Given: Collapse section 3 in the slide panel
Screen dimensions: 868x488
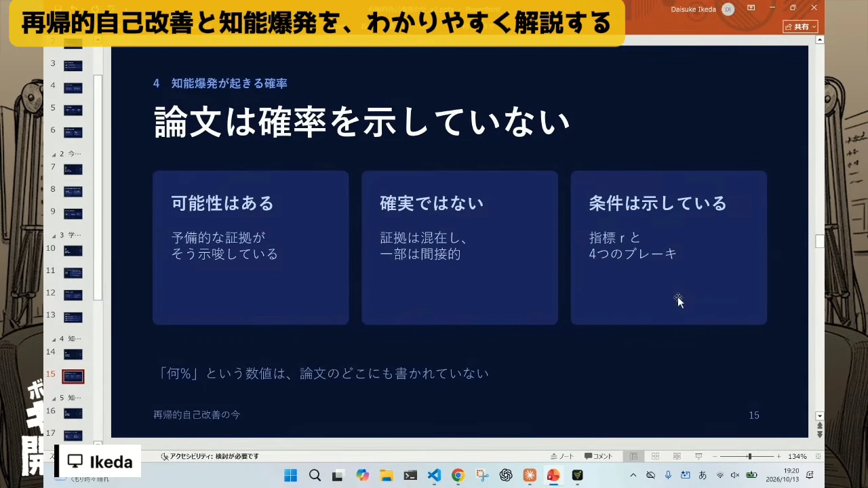Looking at the screenshot, I should 54,235.
